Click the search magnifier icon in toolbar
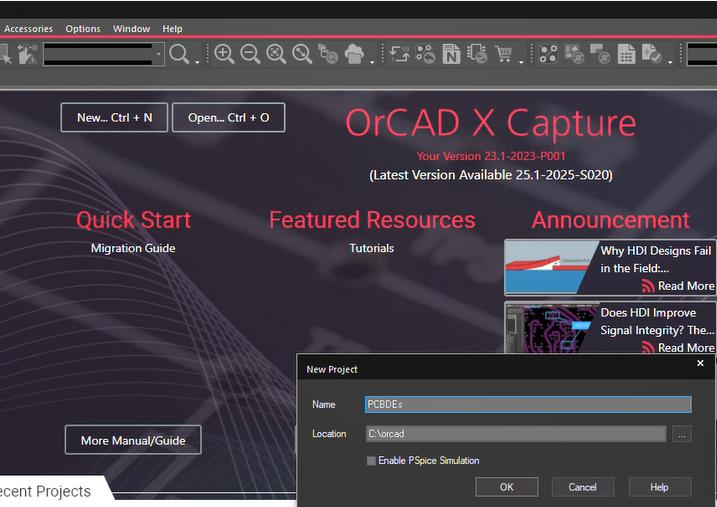 [179, 54]
